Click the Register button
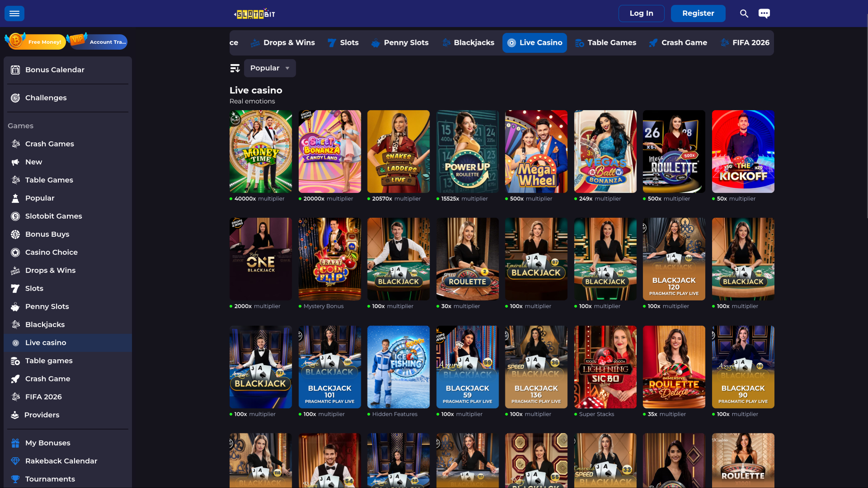Image resolution: width=868 pixels, height=488 pixels. pyautogui.click(x=698, y=14)
